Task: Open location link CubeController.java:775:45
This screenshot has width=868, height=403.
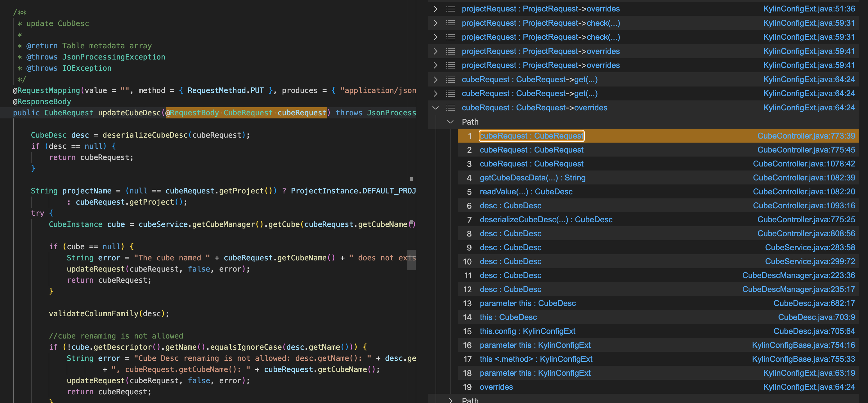Action: [x=806, y=150]
